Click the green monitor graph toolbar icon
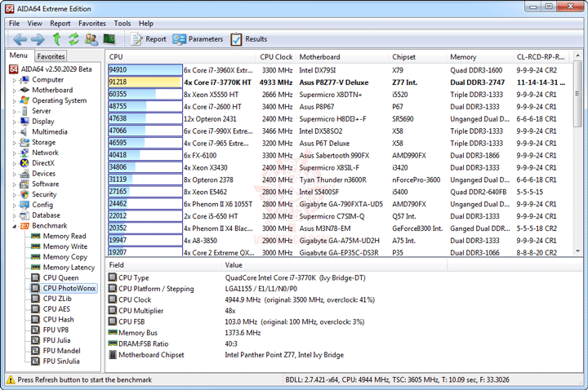 [x=109, y=38]
